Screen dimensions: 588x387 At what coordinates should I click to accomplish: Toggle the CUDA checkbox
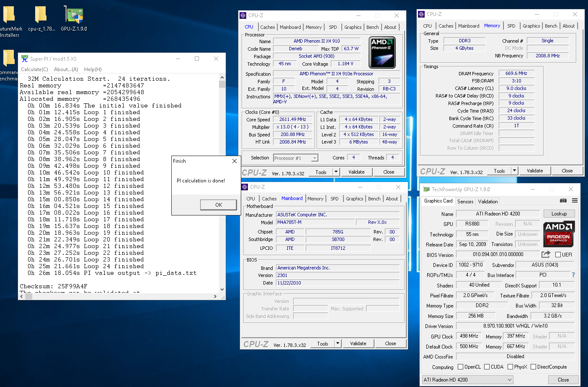click(x=487, y=367)
